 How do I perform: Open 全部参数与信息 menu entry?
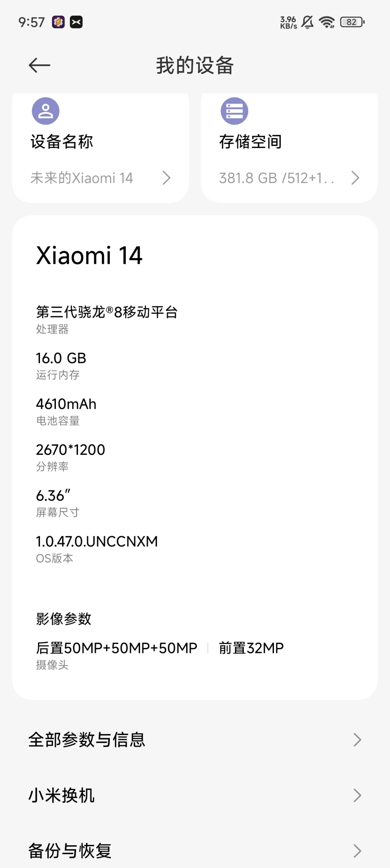[87, 740]
